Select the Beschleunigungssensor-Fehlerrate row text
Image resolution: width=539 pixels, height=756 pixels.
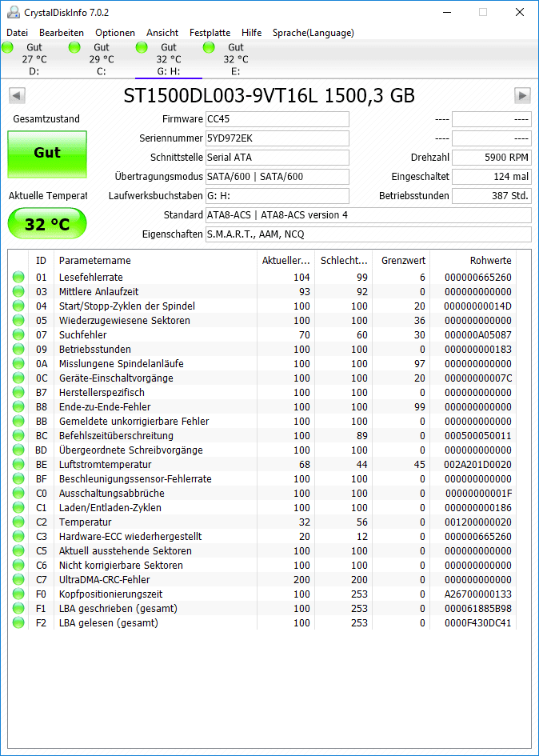click(135, 478)
